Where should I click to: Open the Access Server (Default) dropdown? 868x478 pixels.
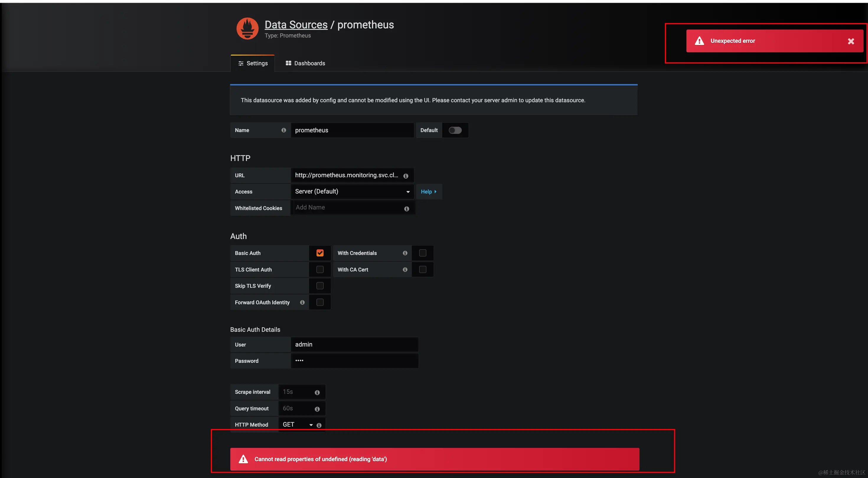352,191
